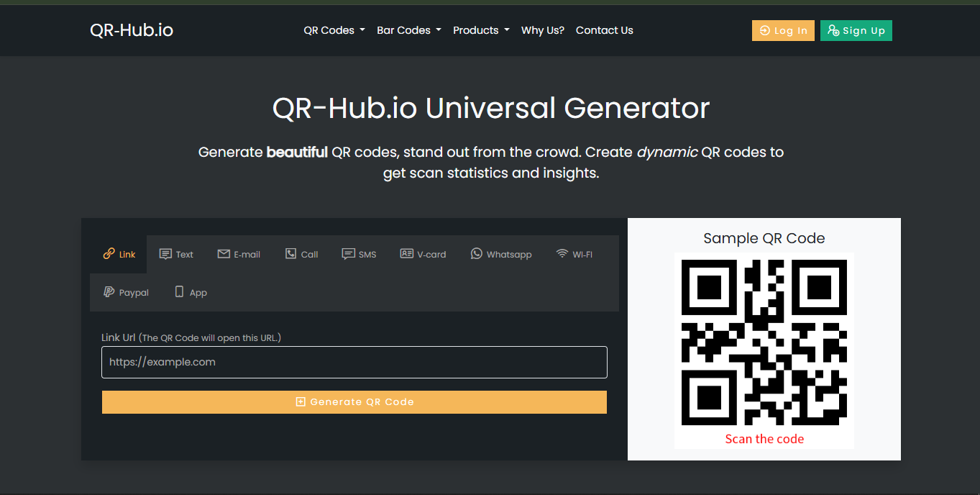980x495 pixels.
Task: Switch to the Text tab label
Action: (185, 255)
